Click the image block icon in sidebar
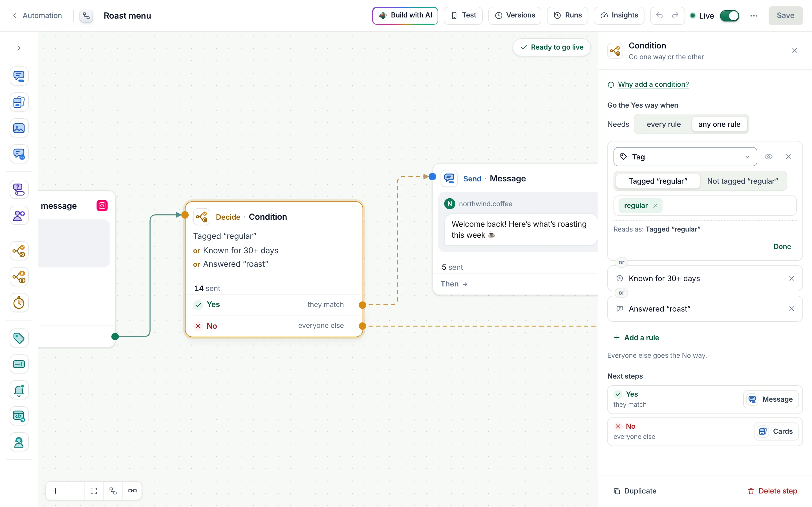Image resolution: width=812 pixels, height=507 pixels. click(x=19, y=128)
